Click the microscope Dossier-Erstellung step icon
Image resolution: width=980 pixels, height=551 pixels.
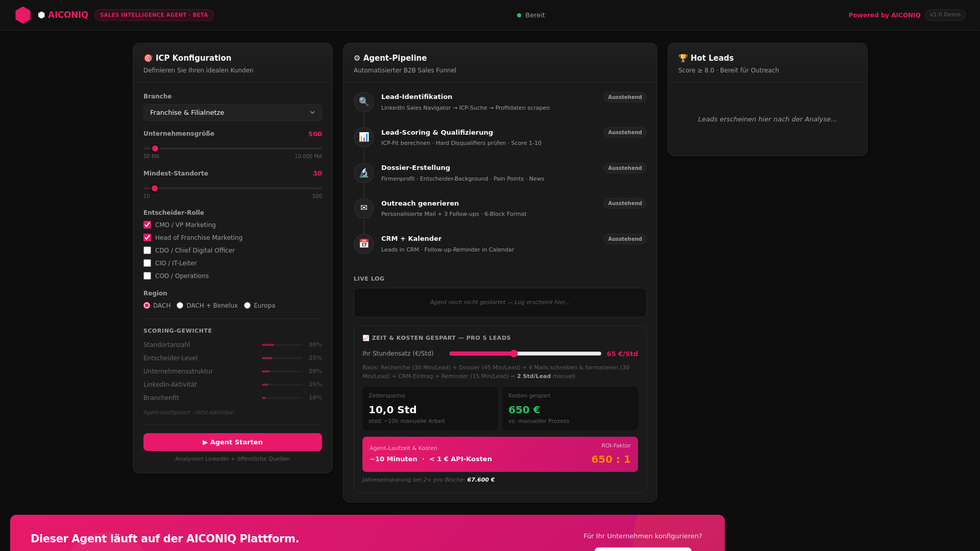(x=364, y=172)
